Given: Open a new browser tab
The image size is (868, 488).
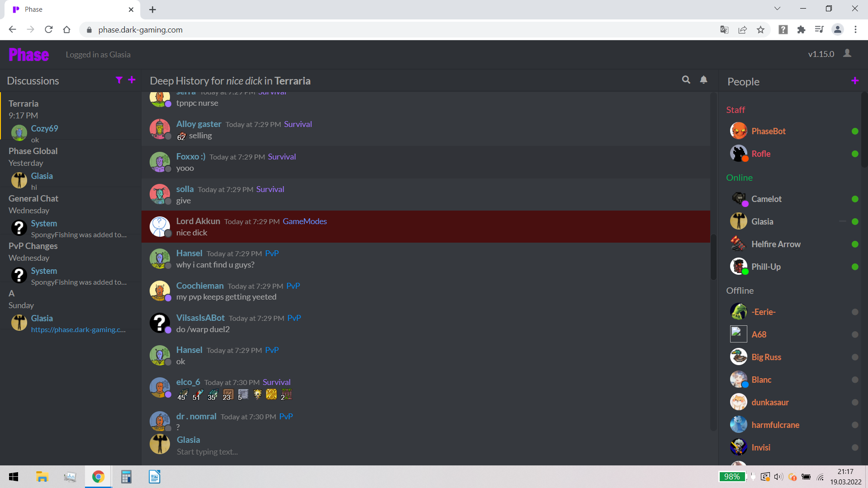Looking at the screenshot, I should coord(152,9).
